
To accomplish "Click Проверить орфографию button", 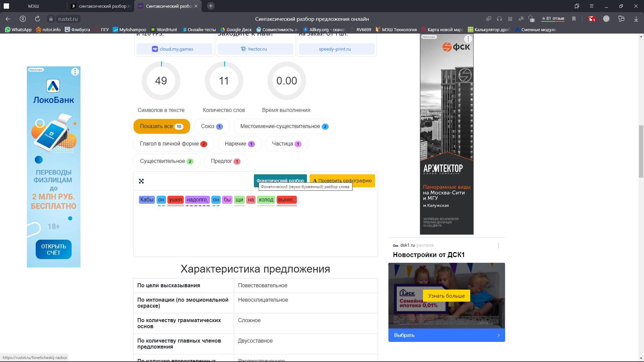I will tap(342, 181).
